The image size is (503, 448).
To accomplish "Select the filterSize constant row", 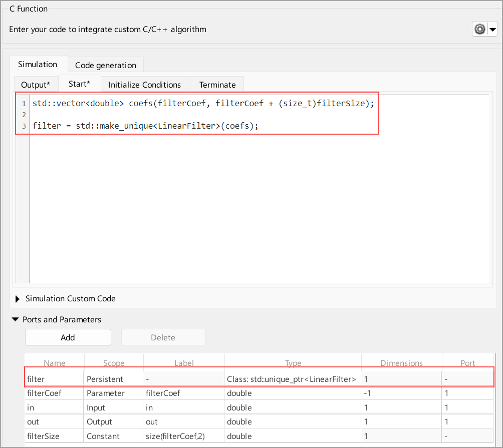I will [54, 436].
